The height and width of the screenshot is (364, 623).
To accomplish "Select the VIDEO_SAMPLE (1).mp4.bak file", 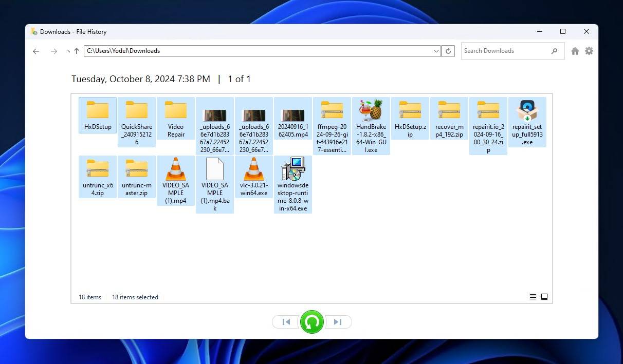I will point(215,184).
